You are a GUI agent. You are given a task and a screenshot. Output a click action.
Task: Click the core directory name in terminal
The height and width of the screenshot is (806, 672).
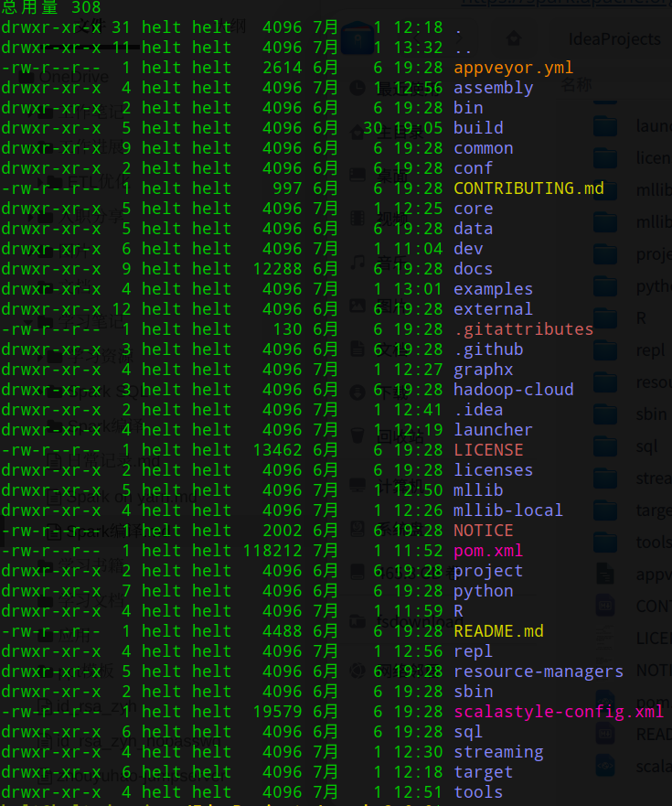[474, 209]
